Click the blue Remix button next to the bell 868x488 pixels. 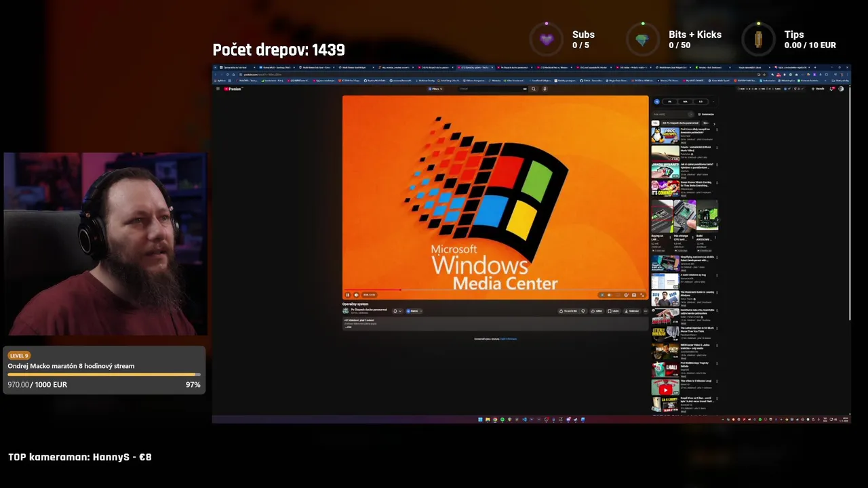[414, 311]
